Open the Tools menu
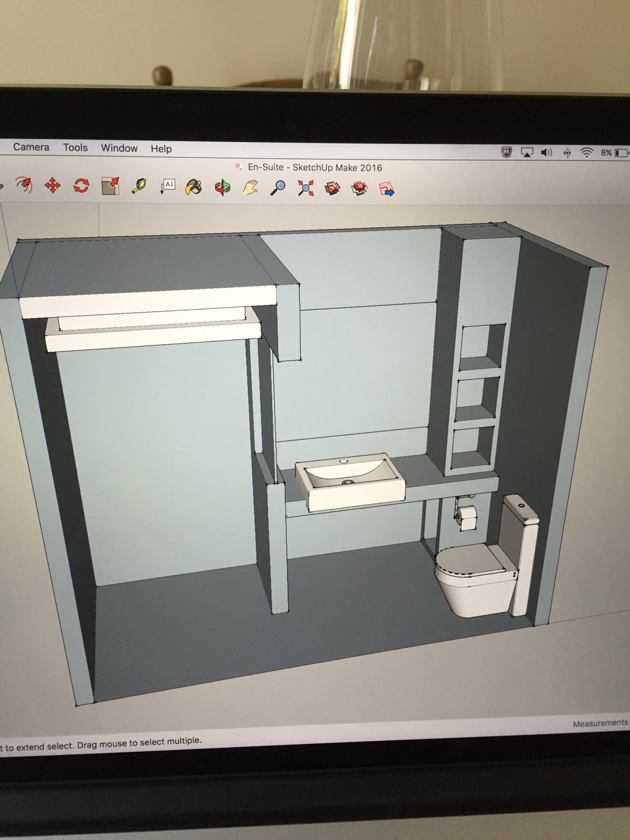630x840 pixels. 75,148
